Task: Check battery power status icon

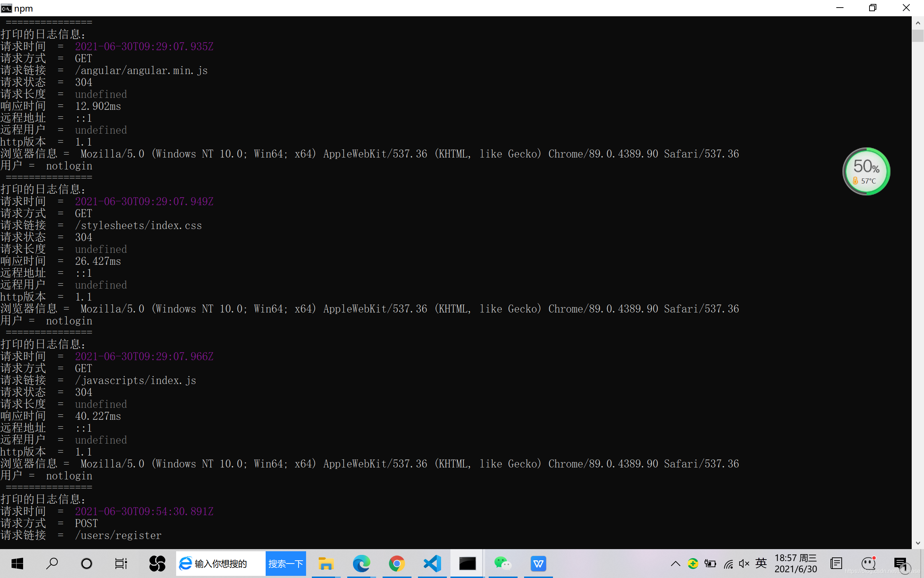Action: (x=710, y=564)
